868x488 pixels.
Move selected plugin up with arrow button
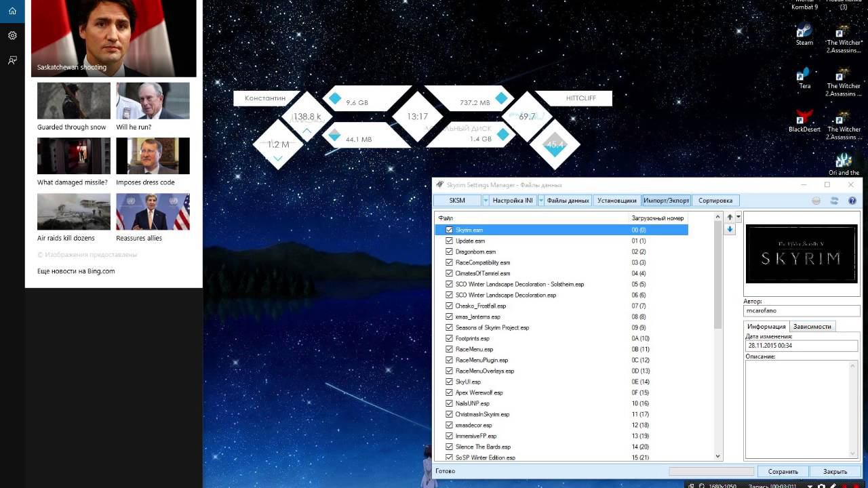click(730, 218)
